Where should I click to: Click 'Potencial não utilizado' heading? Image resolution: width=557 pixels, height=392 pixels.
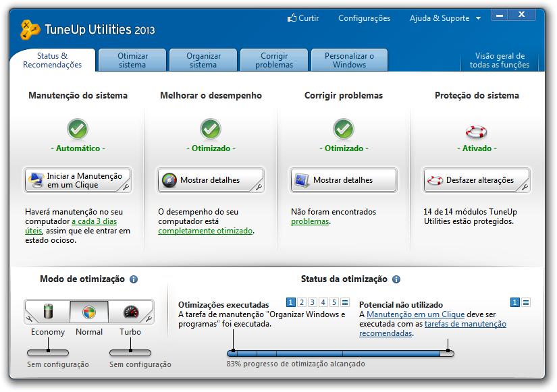(x=401, y=305)
